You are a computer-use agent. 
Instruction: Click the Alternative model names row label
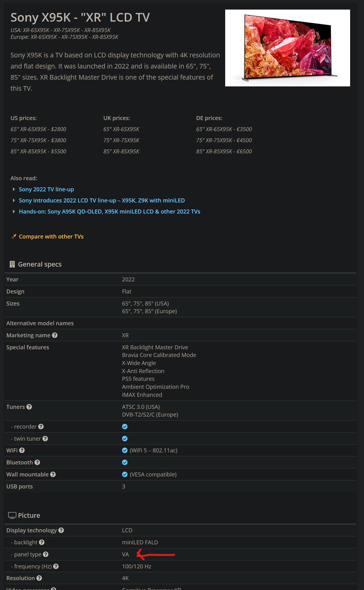tap(40, 323)
